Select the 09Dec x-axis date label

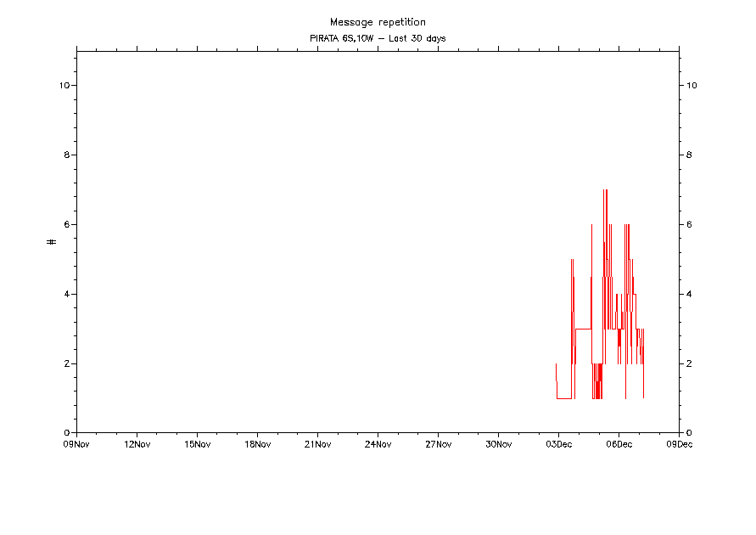click(x=679, y=444)
